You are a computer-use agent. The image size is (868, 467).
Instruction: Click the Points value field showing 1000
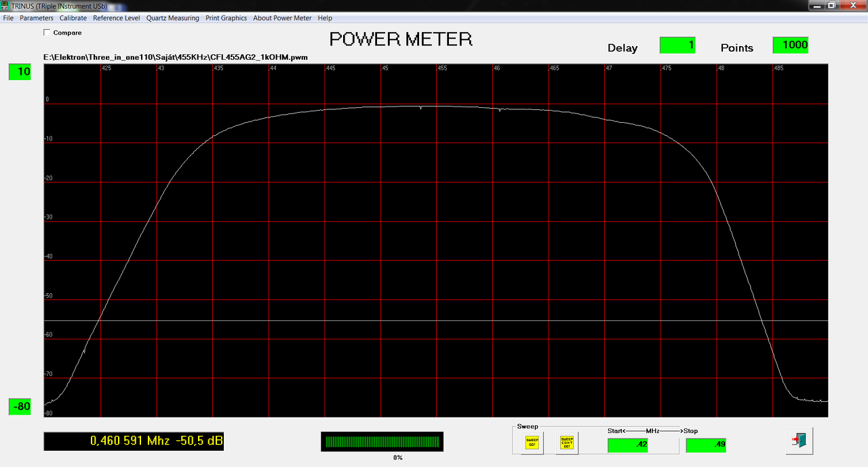click(x=791, y=45)
